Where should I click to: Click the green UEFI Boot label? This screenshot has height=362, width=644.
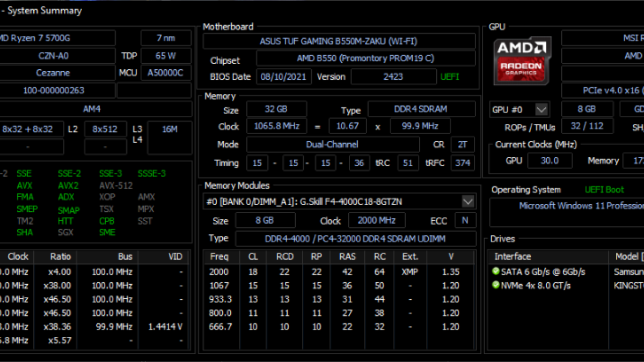604,190
